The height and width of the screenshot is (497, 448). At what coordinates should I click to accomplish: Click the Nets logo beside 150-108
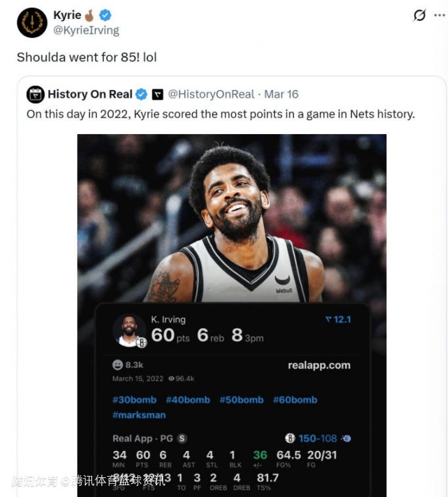coord(290,438)
